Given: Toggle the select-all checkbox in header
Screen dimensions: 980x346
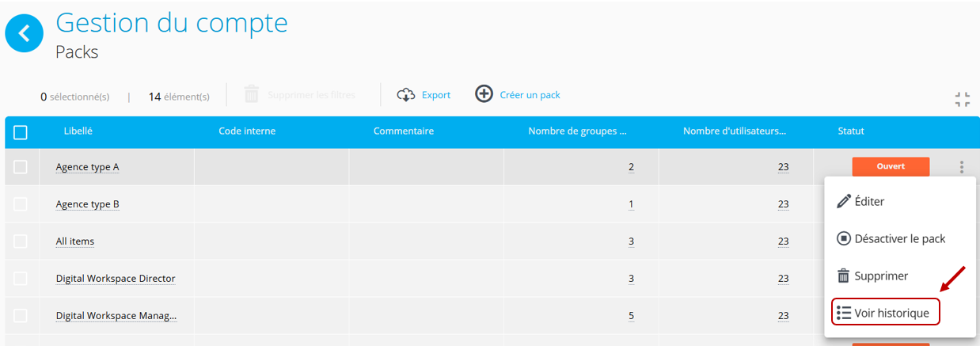Looking at the screenshot, I should click(x=21, y=132).
